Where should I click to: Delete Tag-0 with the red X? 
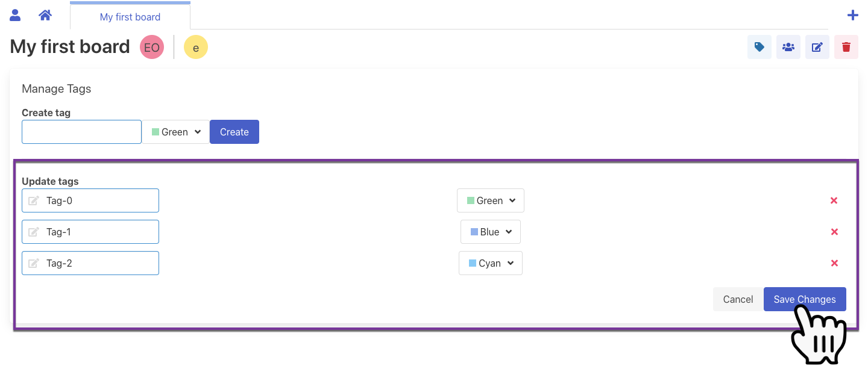coord(834,200)
